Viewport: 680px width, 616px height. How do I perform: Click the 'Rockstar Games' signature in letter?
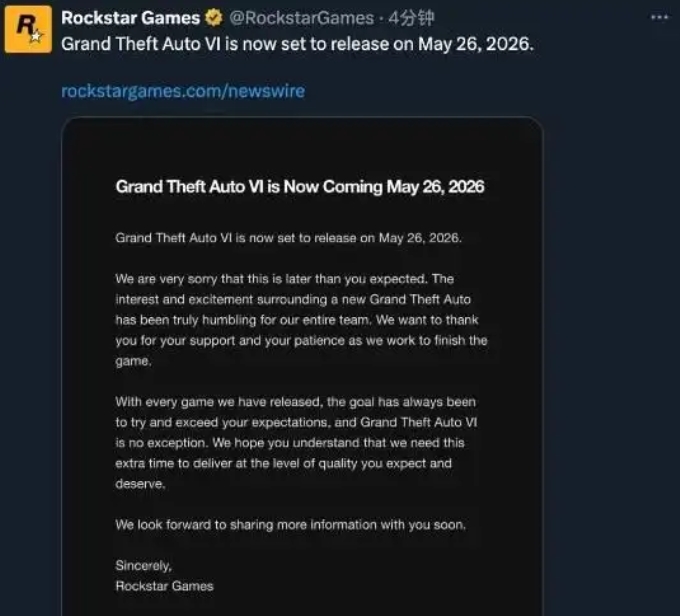click(164, 586)
